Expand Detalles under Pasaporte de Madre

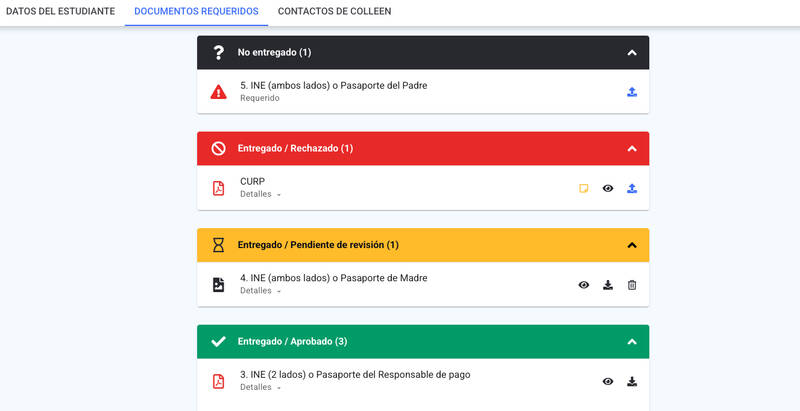pyautogui.click(x=260, y=290)
